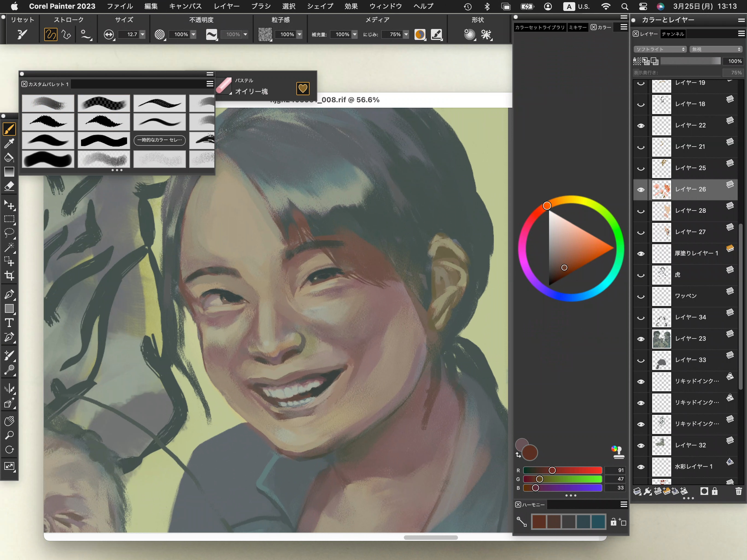The height and width of the screenshot is (560, 747).
Task: Open the ソフトライト blend mode dropdown
Action: tap(660, 49)
